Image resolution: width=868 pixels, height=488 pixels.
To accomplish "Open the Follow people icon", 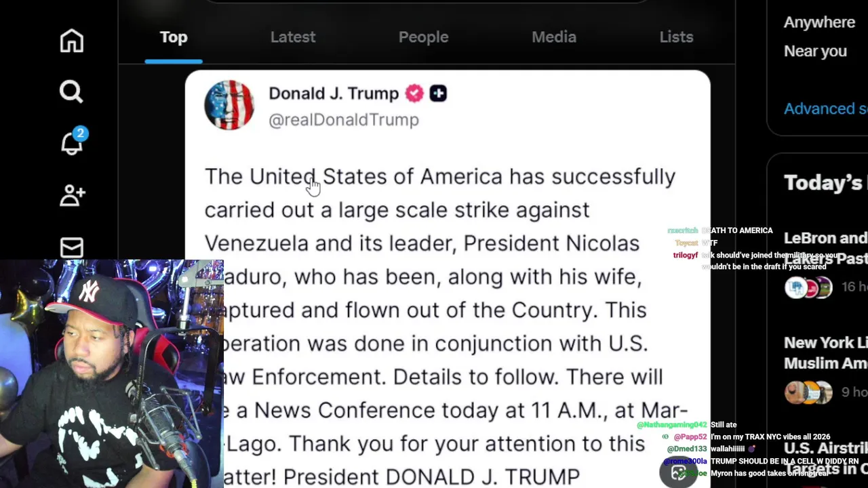I will pos(72,195).
